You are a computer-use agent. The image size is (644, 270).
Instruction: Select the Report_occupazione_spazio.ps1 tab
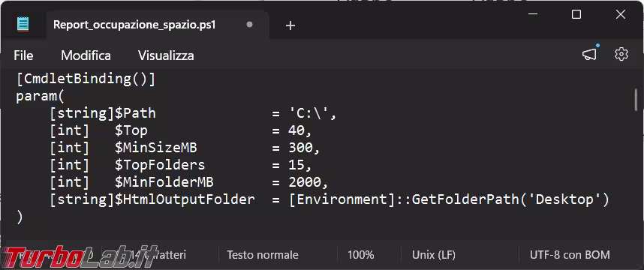(134, 25)
